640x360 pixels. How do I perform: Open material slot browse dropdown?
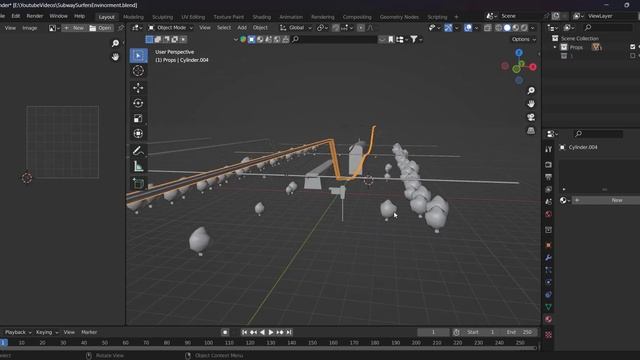point(564,200)
